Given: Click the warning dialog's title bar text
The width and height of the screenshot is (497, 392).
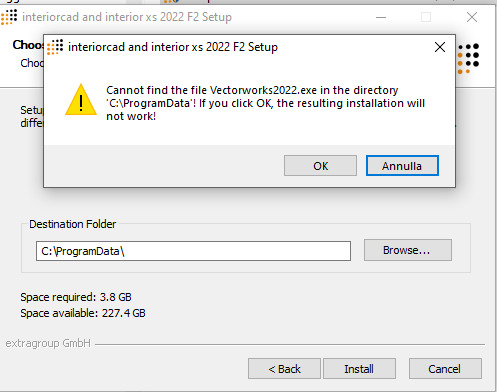Looking at the screenshot, I should click(173, 47).
